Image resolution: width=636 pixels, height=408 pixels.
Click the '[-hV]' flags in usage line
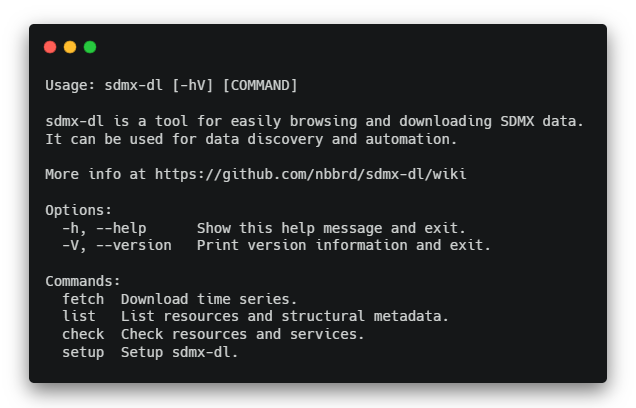tap(184, 85)
